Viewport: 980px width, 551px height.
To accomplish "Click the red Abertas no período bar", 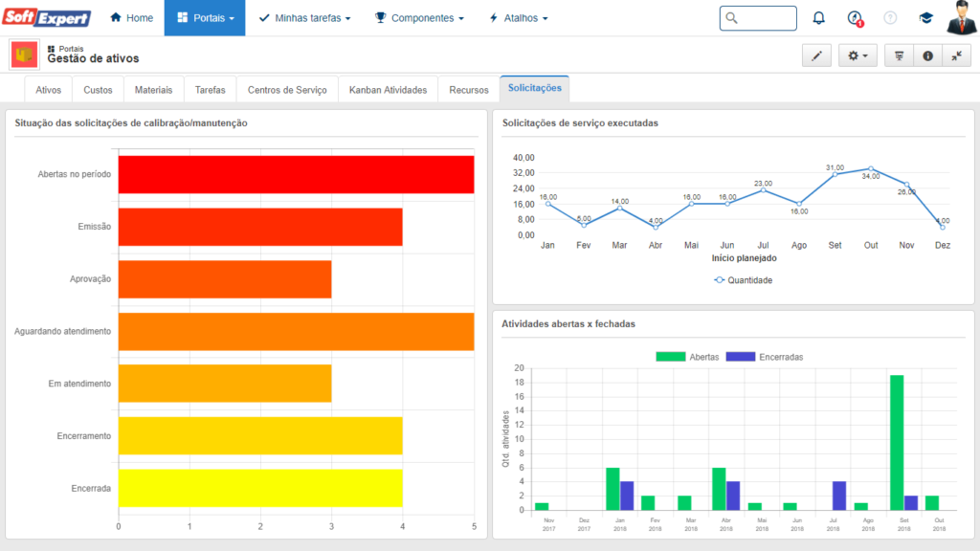I will (x=296, y=175).
